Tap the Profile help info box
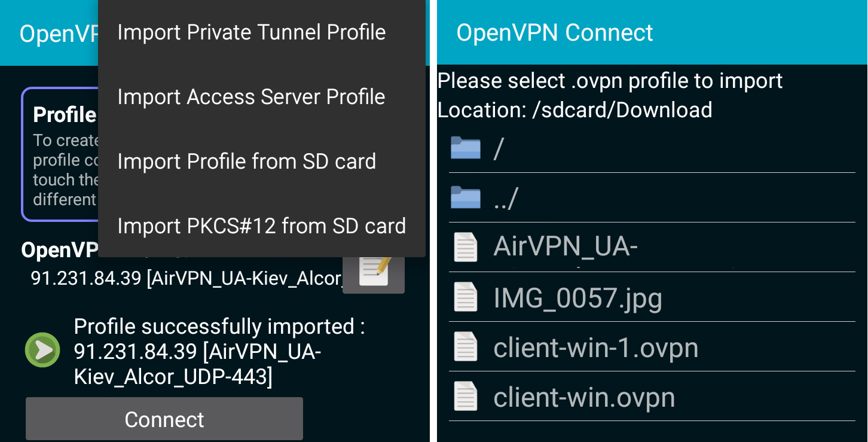 [60, 156]
